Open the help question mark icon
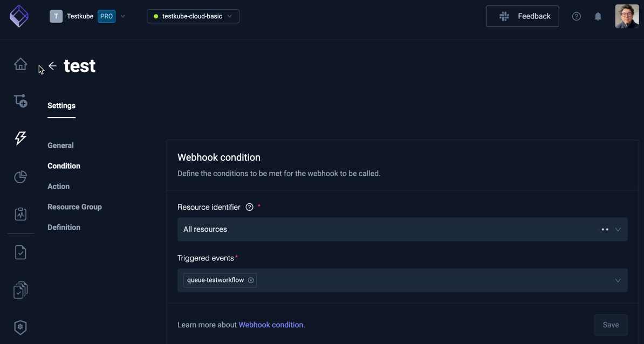The width and height of the screenshot is (644, 344). click(576, 16)
